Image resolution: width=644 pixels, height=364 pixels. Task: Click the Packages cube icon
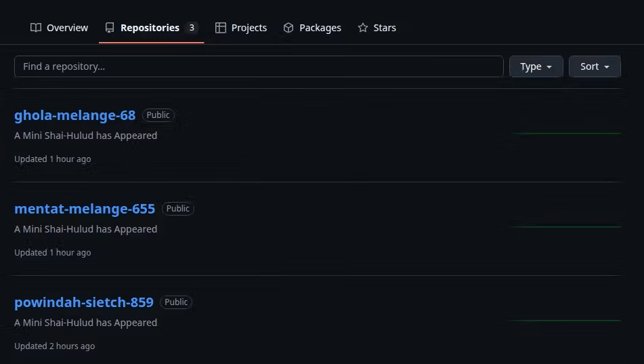[x=288, y=28]
